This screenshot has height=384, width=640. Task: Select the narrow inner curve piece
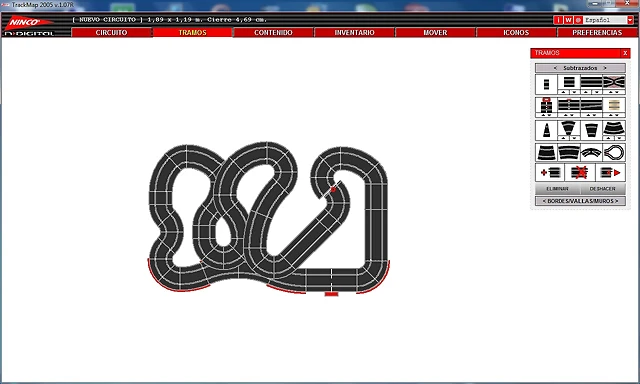546,130
